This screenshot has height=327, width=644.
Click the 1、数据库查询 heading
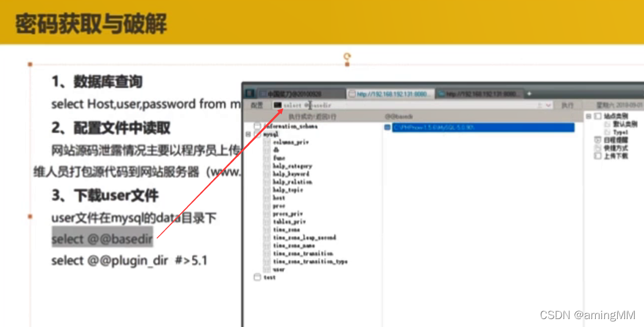(97, 82)
